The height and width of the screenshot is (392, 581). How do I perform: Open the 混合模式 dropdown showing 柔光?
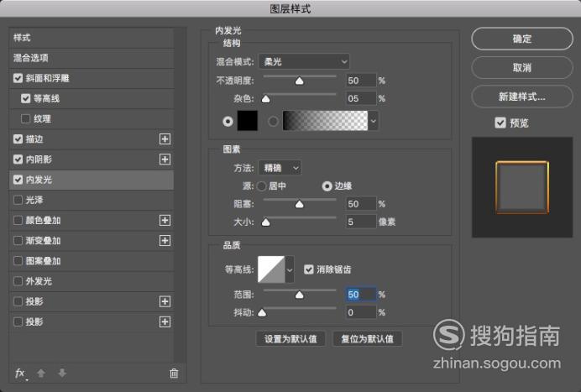304,61
